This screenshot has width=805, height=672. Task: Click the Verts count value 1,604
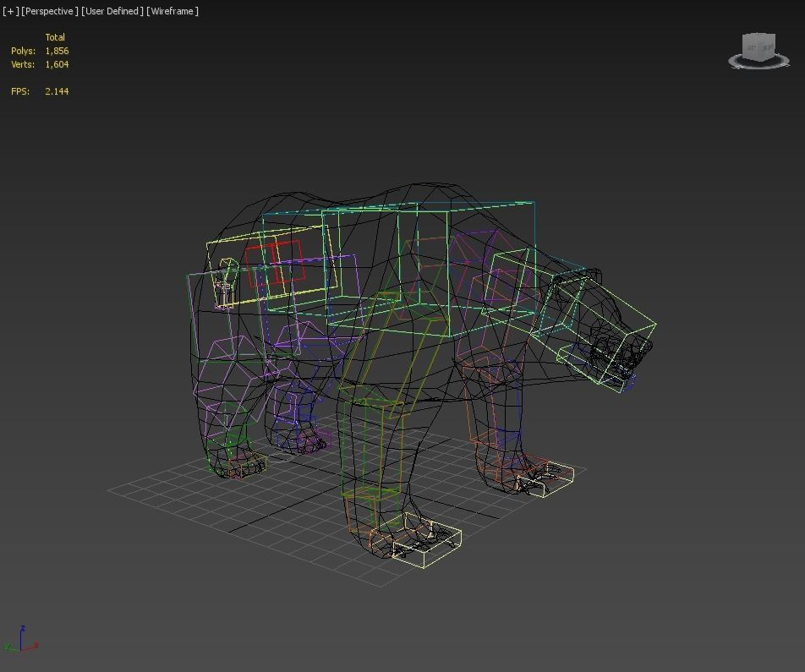click(x=57, y=64)
